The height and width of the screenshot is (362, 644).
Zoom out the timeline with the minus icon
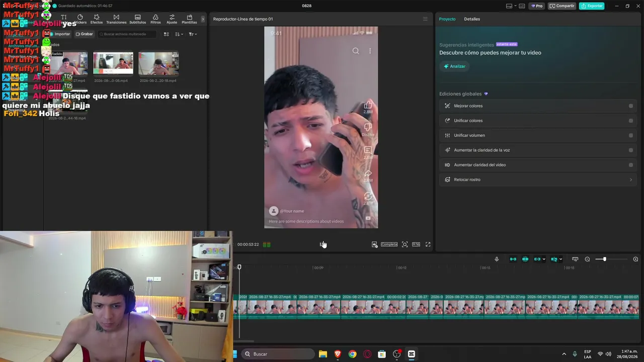pos(587,259)
